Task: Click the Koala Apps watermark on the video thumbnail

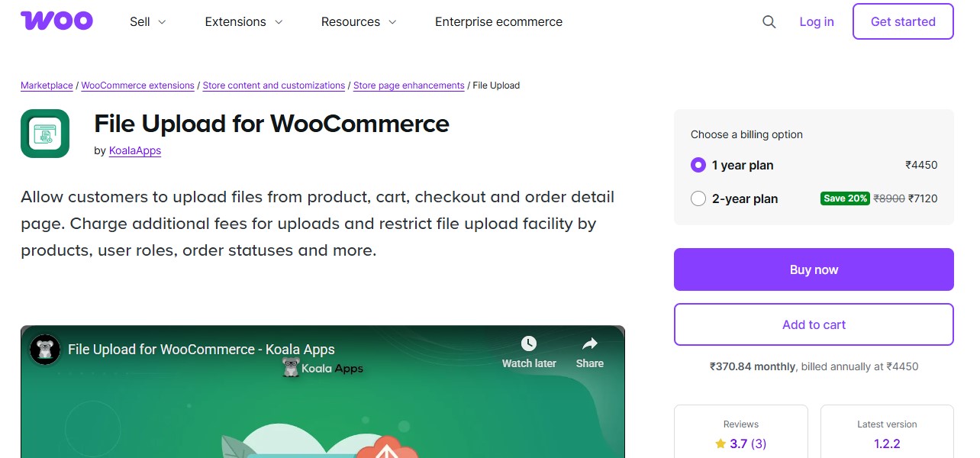Action: (x=321, y=367)
